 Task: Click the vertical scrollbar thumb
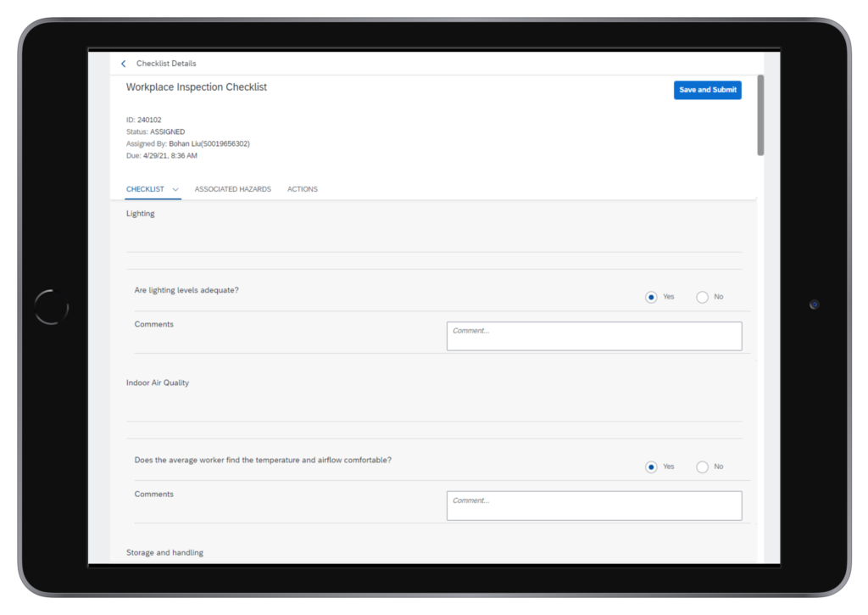[x=760, y=115]
